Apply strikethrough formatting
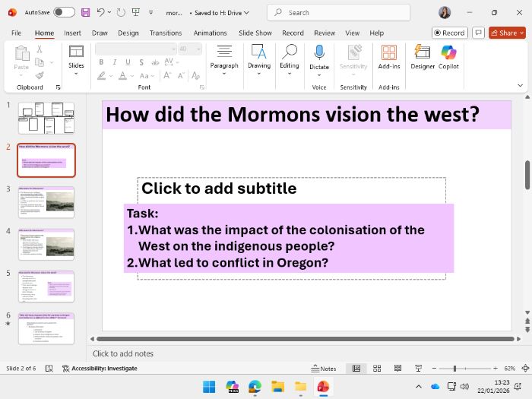Screen dimensions: 532x399 pos(155,62)
